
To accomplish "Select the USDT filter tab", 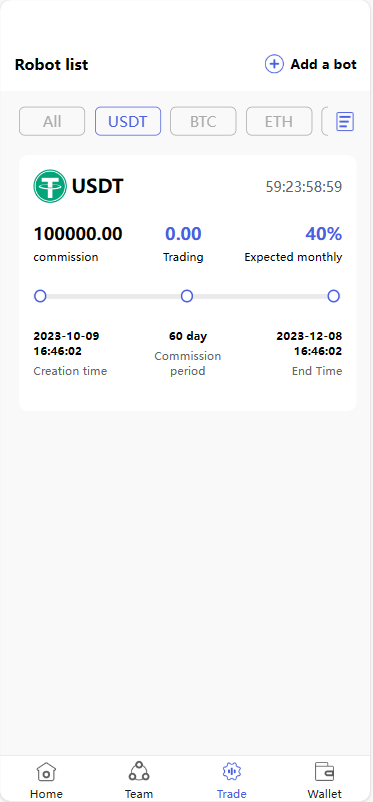I will click(x=128, y=121).
